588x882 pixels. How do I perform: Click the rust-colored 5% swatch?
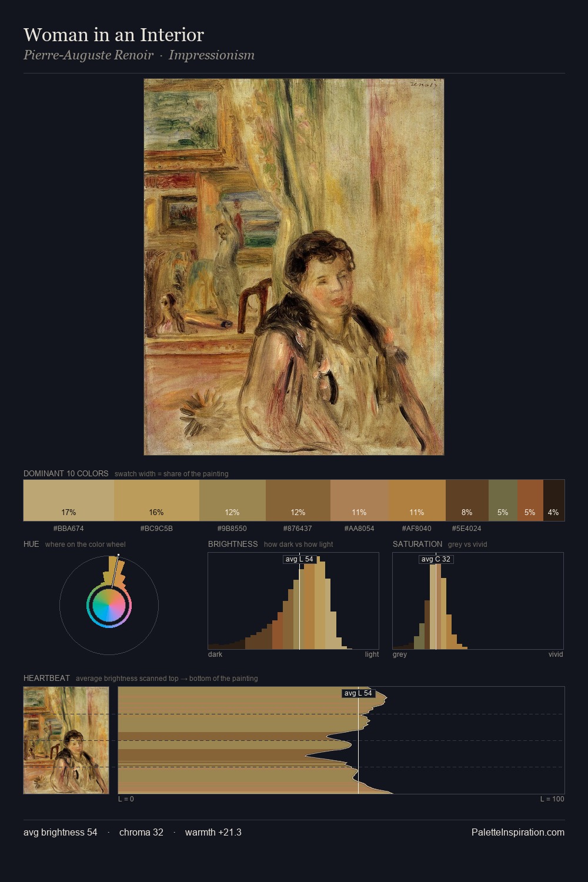pyautogui.click(x=530, y=500)
